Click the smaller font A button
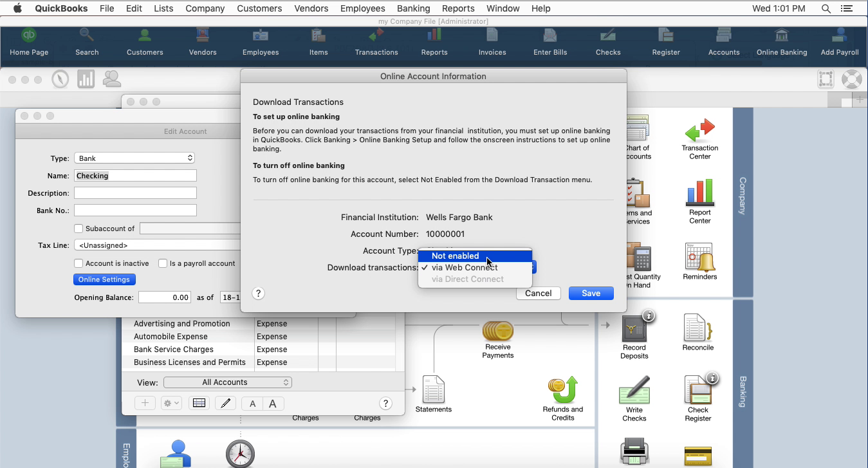Image resolution: width=868 pixels, height=468 pixels. [252, 404]
